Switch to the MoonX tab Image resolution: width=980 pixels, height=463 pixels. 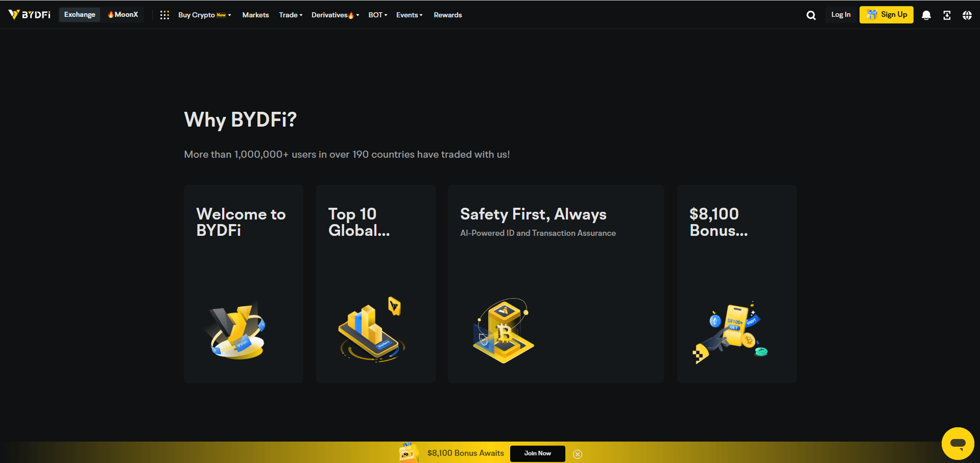coord(123,15)
